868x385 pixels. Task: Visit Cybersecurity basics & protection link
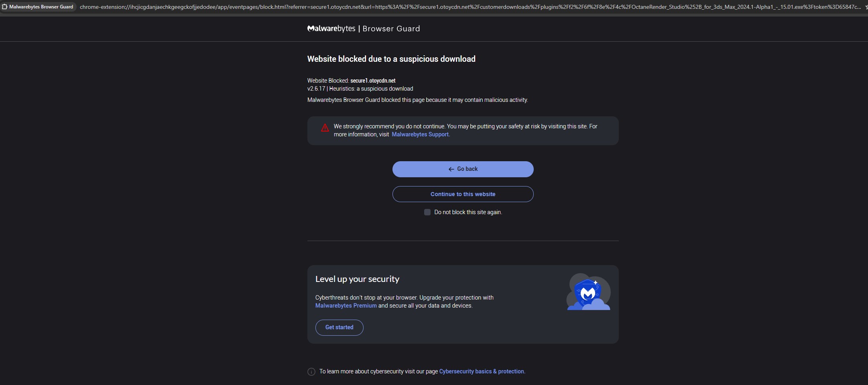point(482,371)
